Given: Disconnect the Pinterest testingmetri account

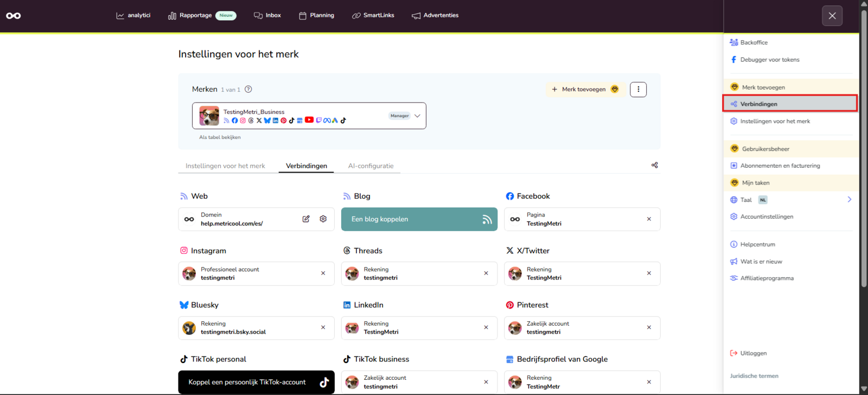Looking at the screenshot, I should click(649, 328).
